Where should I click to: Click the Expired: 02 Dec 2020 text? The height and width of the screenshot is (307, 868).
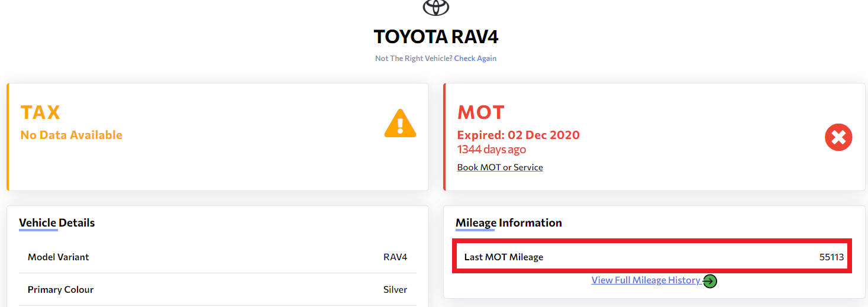(518, 135)
